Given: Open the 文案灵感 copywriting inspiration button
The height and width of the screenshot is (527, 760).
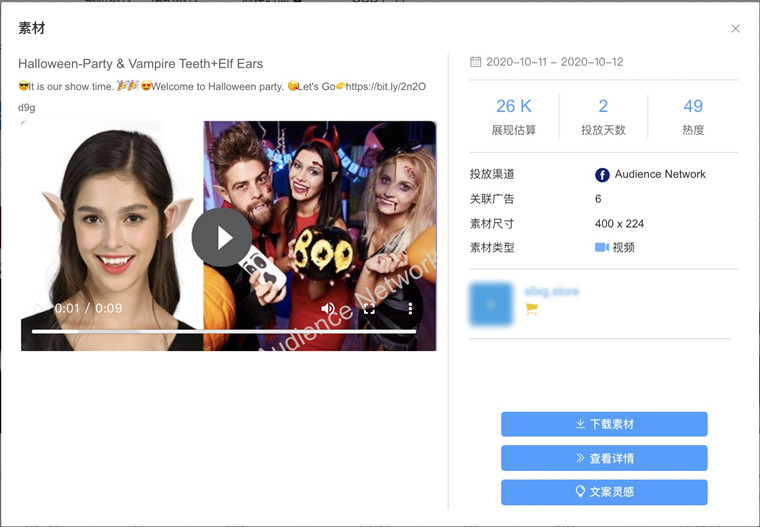Looking at the screenshot, I should (604, 492).
